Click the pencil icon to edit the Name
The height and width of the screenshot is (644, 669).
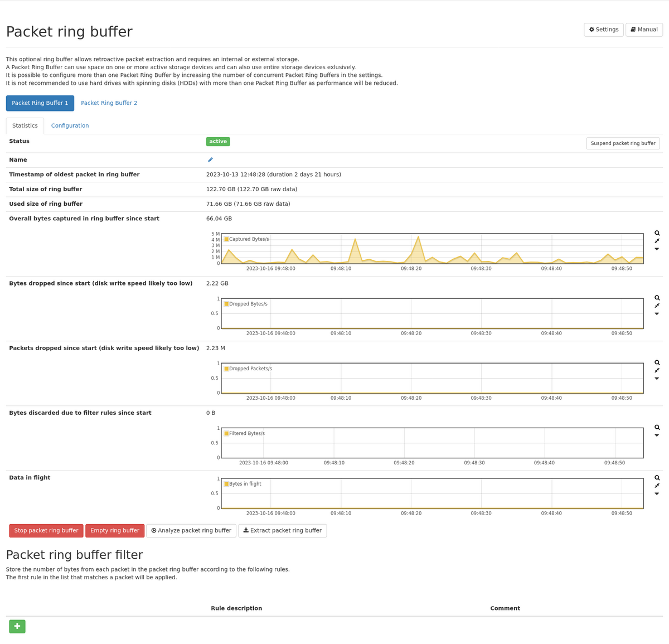pyautogui.click(x=210, y=160)
